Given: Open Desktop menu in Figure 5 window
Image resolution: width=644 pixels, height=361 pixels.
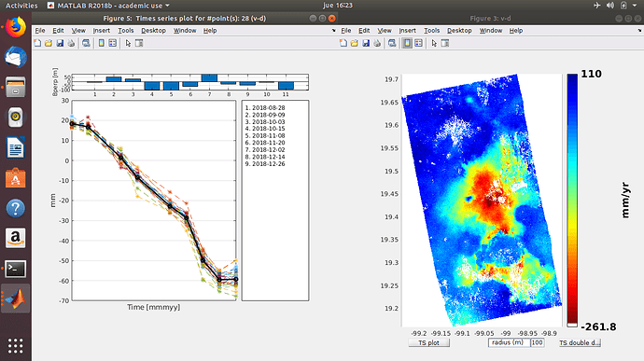Looking at the screenshot, I should click(154, 31).
